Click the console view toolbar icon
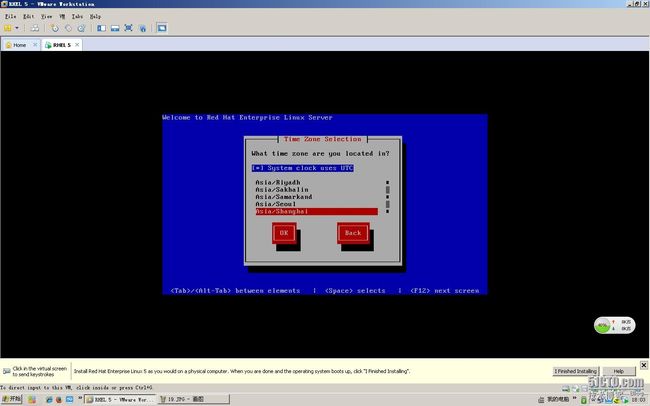 (162, 28)
